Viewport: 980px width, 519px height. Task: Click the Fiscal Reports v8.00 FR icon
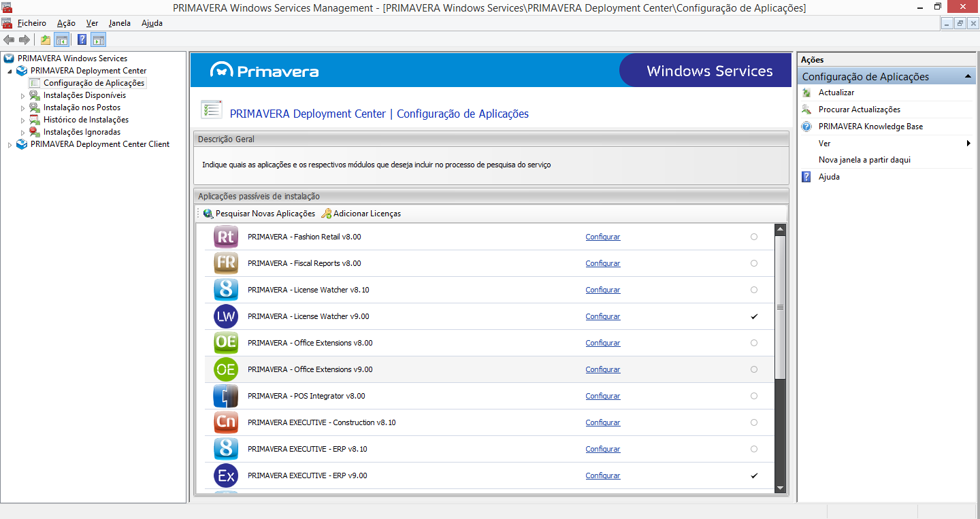[x=226, y=263]
